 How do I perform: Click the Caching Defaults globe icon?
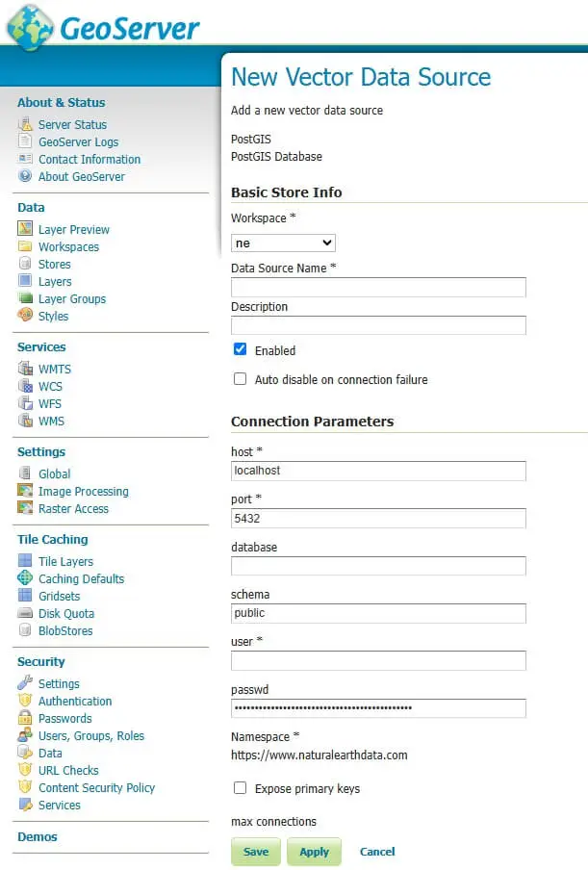[25, 577]
